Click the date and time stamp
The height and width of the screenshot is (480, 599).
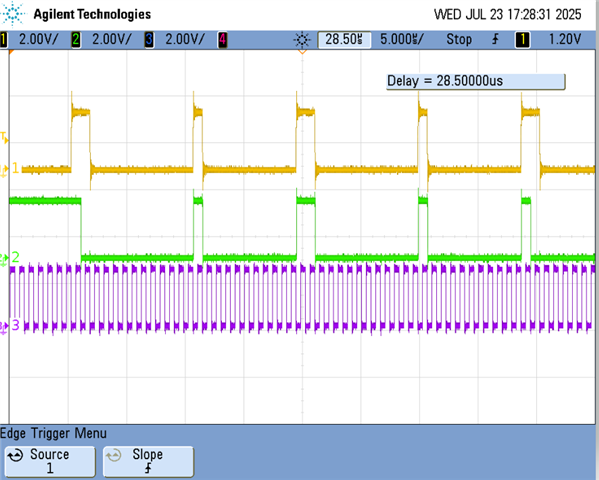point(507,15)
